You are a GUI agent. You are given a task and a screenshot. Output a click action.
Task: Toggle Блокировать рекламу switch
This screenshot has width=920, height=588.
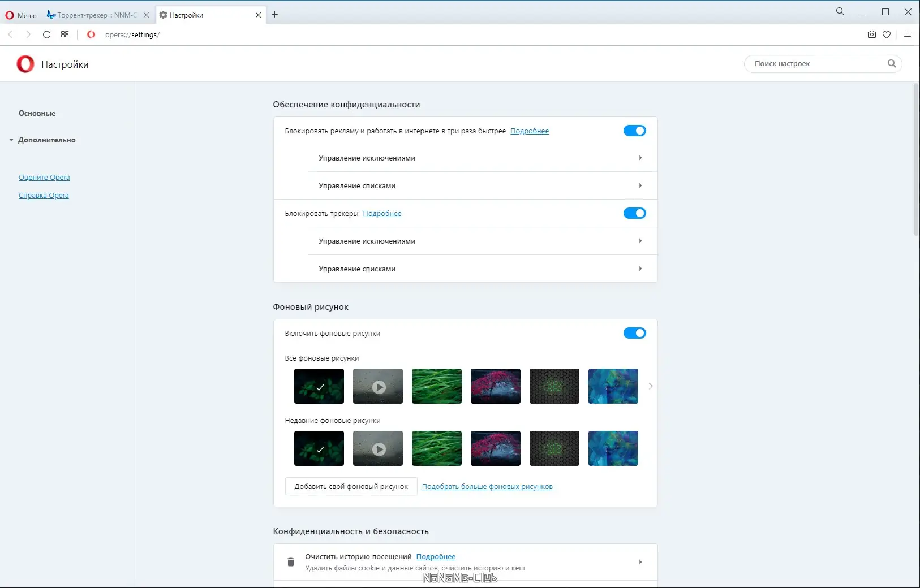635,131
